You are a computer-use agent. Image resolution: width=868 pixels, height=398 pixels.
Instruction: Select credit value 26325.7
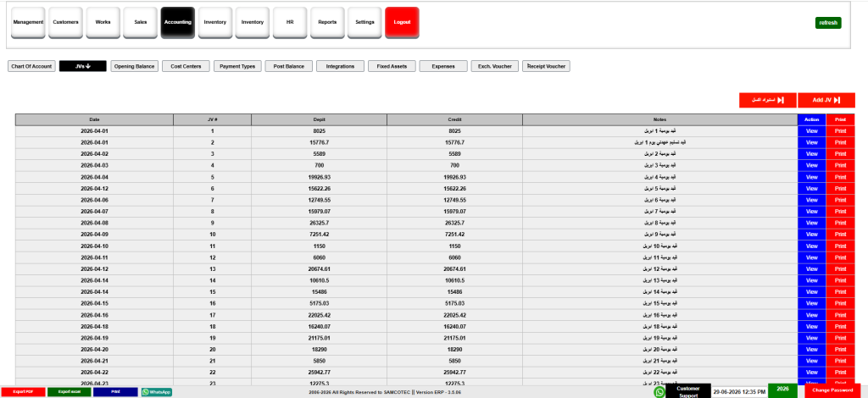pyautogui.click(x=454, y=223)
